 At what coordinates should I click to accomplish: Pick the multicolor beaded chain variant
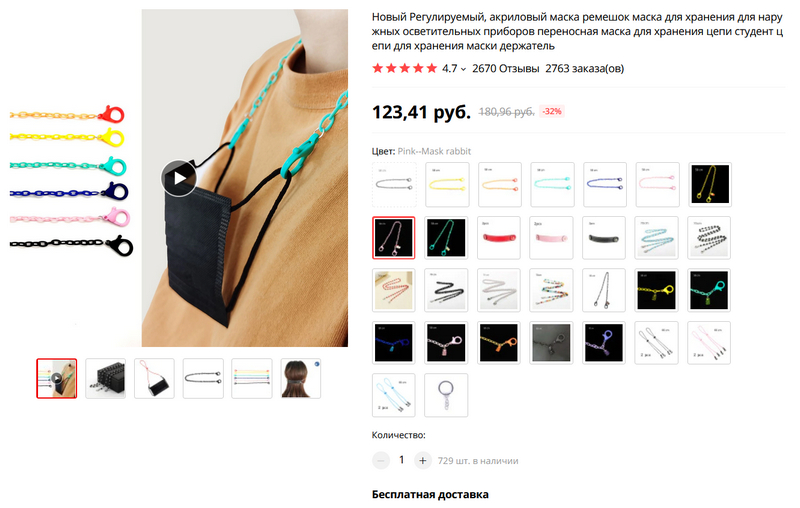click(551, 290)
